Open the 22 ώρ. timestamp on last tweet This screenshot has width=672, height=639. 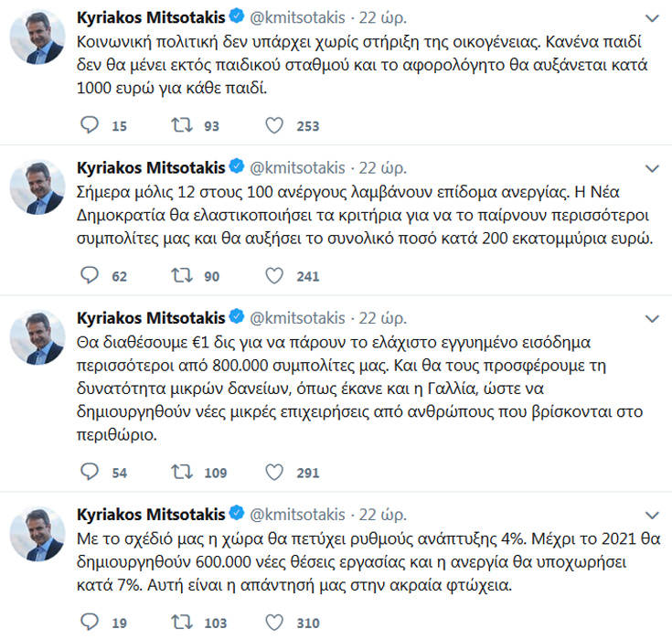coord(380,512)
